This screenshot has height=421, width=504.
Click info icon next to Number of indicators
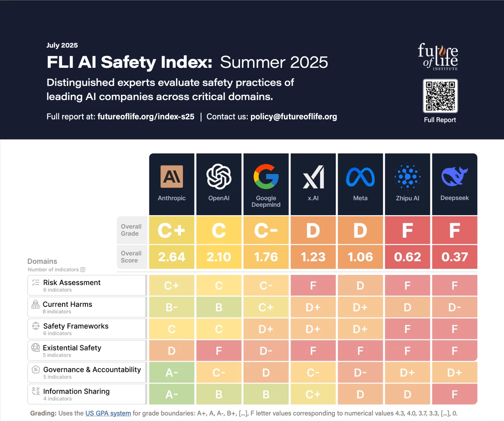[x=83, y=270]
